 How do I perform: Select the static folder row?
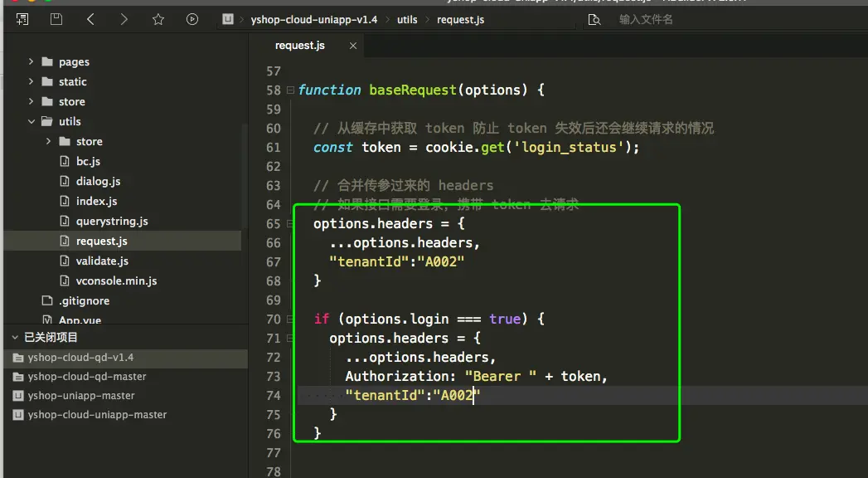(x=123, y=81)
